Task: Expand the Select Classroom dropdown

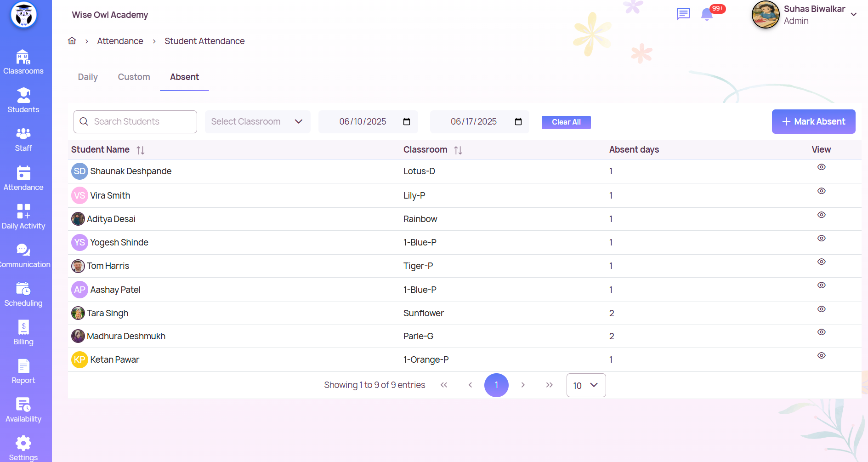Action: pos(257,122)
